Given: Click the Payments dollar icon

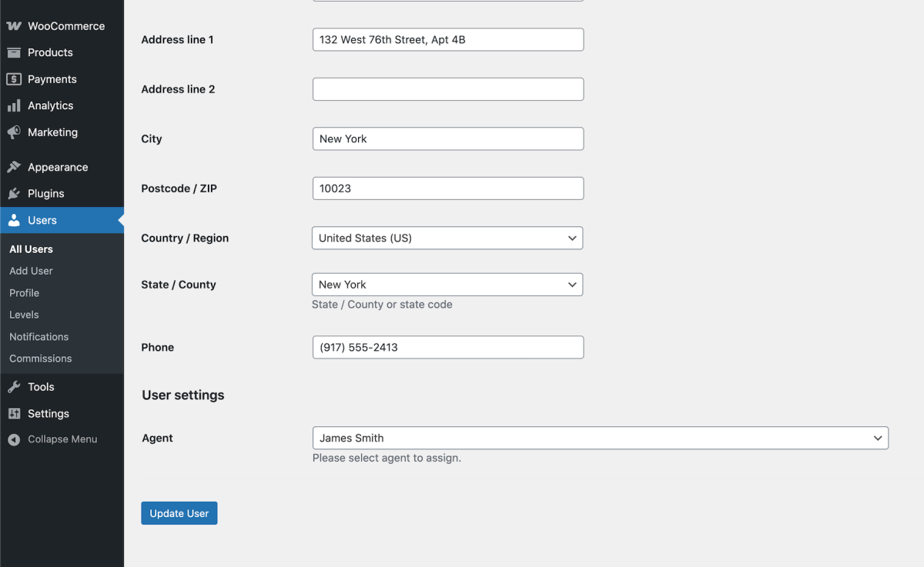Looking at the screenshot, I should click(x=14, y=79).
